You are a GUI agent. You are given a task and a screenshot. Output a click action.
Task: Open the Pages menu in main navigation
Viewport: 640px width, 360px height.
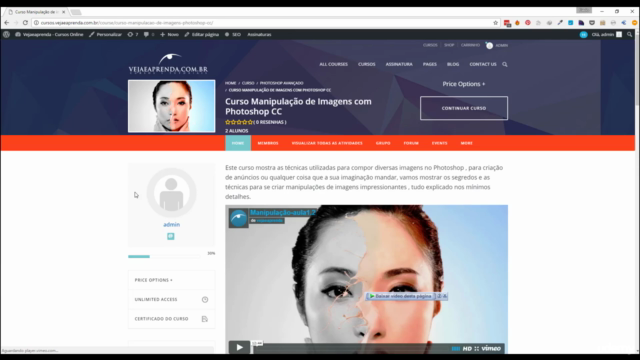click(430, 64)
